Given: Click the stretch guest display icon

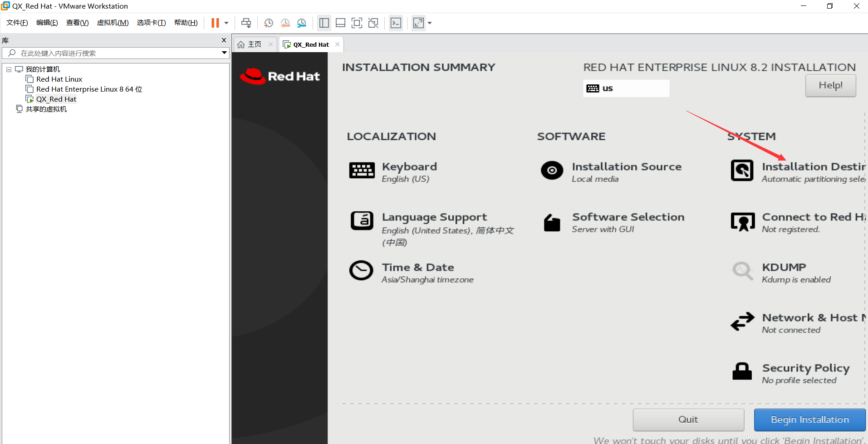Looking at the screenshot, I should tap(418, 23).
